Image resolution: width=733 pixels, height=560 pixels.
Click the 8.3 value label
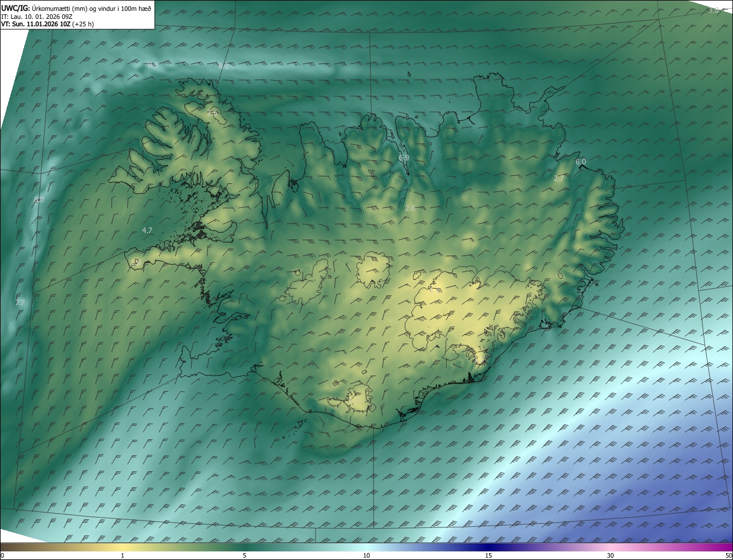153,65
